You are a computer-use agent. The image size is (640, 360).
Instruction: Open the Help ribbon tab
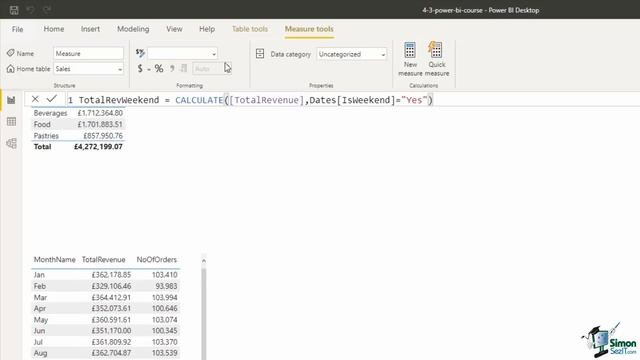pos(207,29)
